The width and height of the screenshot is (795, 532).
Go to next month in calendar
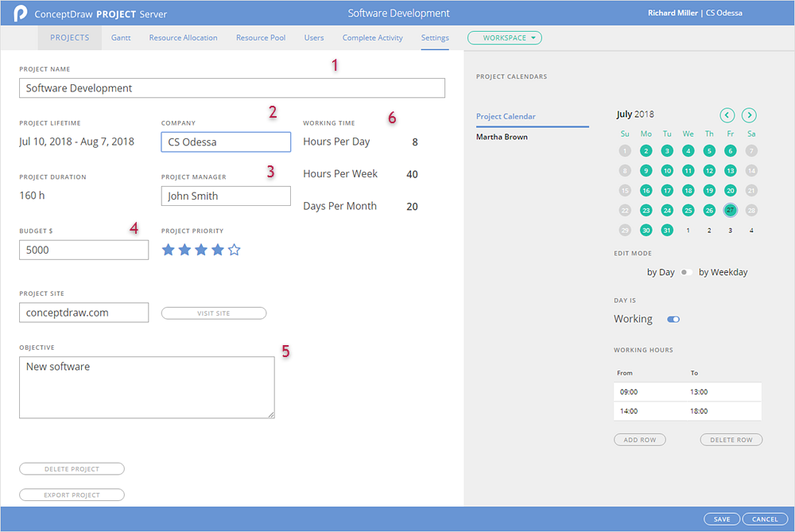click(x=748, y=115)
